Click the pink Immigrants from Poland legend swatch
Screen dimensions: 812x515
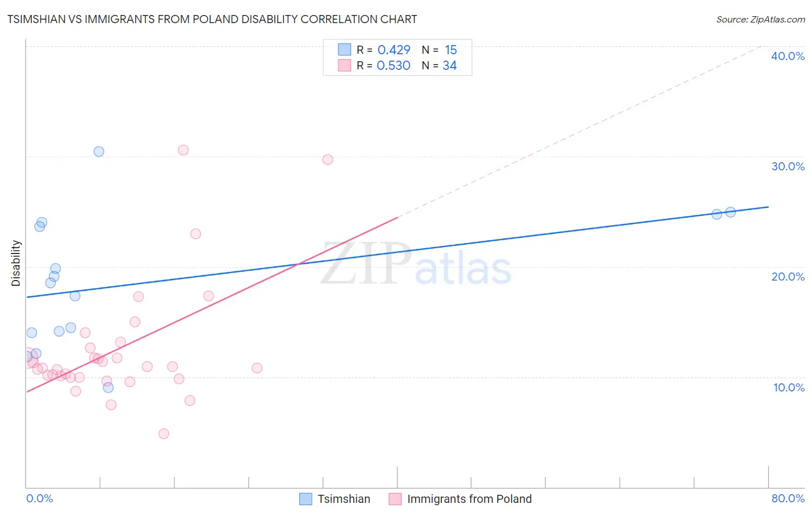point(395,499)
